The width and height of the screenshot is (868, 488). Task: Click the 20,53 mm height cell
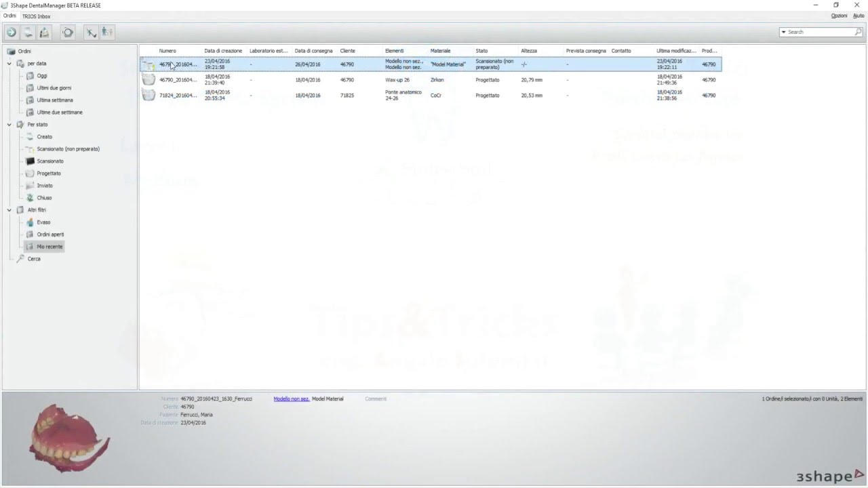coord(532,96)
